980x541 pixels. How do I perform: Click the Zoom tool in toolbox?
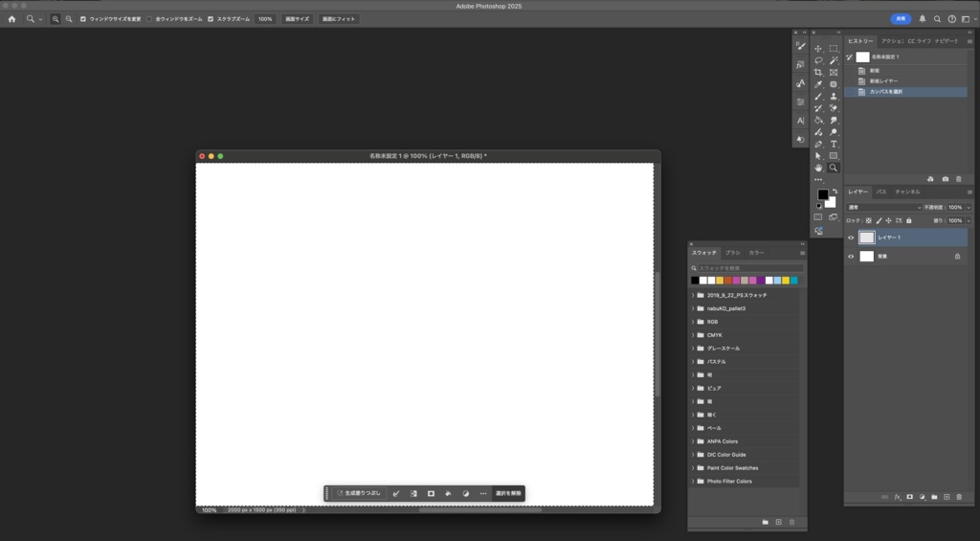[x=834, y=168]
